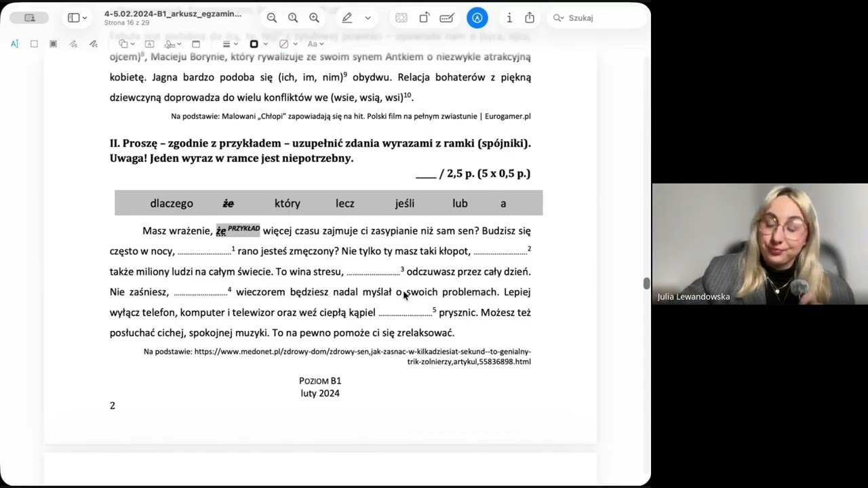The width and height of the screenshot is (868, 488).
Task: Click the document title in toolbar
Action: tap(173, 14)
